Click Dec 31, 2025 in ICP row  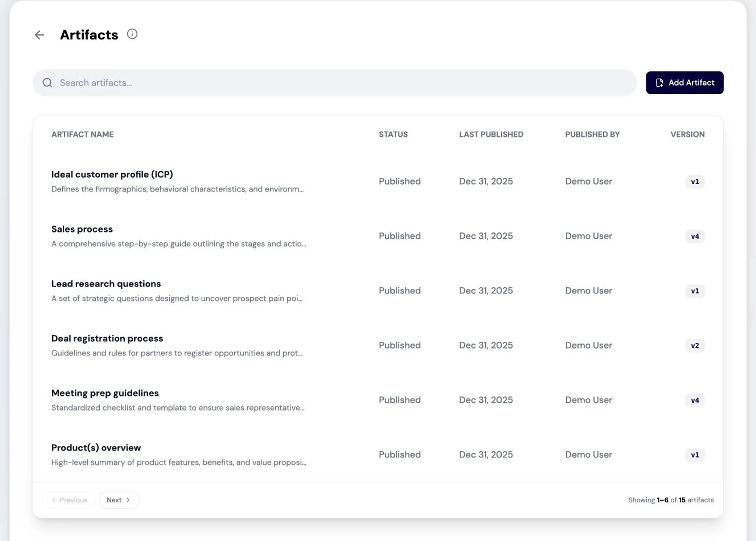486,181
